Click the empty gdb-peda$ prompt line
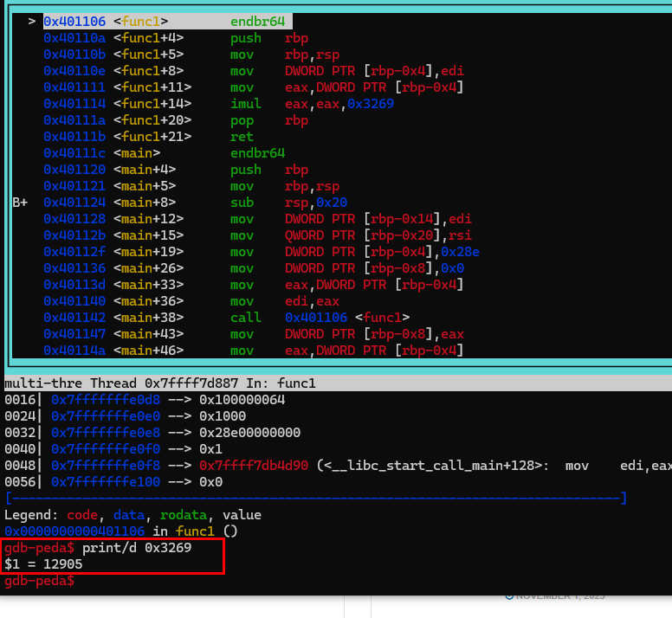The height and width of the screenshot is (618, 672). (x=40, y=581)
